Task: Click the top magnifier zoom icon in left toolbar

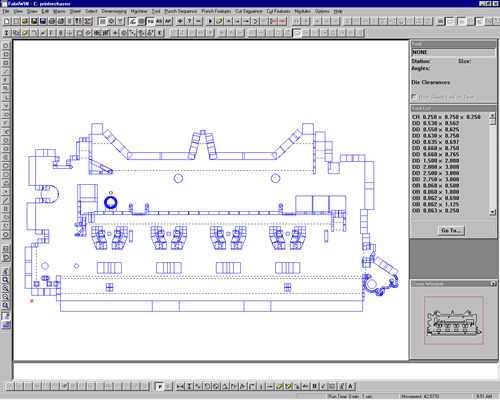Action: point(6,280)
